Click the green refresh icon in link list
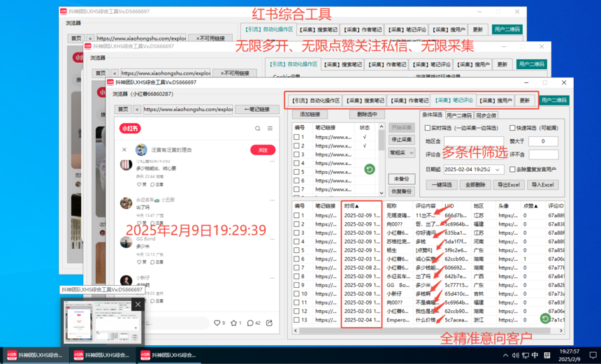 pyautogui.click(x=370, y=169)
